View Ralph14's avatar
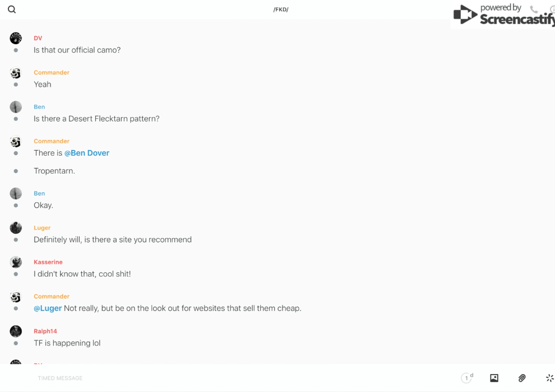This screenshot has width=555, height=392. coord(16,331)
